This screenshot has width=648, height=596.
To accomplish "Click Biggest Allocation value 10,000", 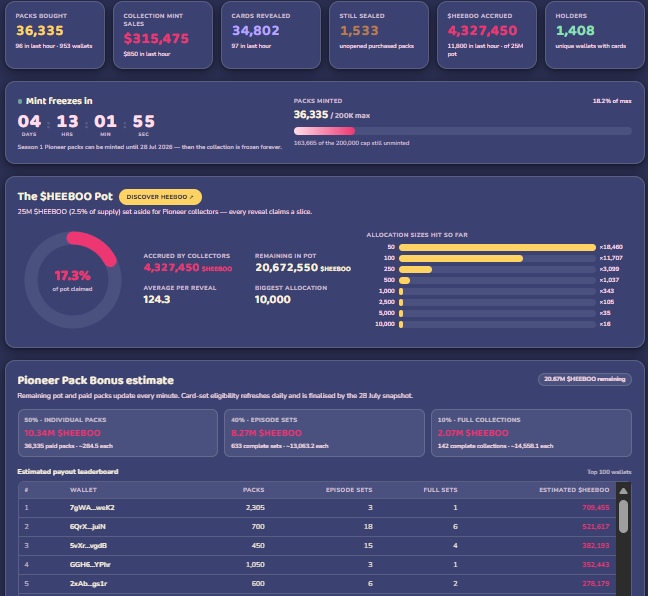I will pos(273,300).
